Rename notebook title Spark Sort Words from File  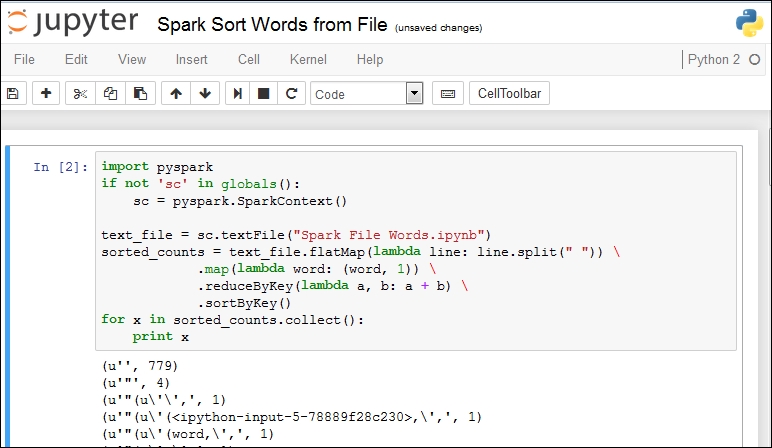[272, 25]
